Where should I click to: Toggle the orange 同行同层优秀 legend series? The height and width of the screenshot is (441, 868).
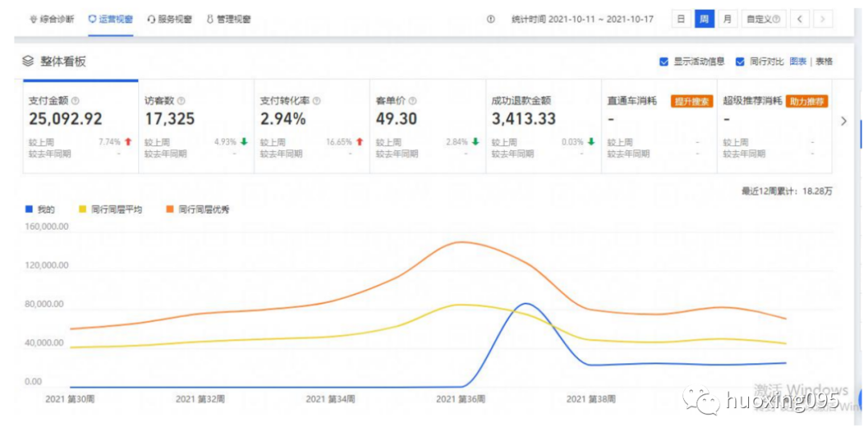tap(198, 210)
